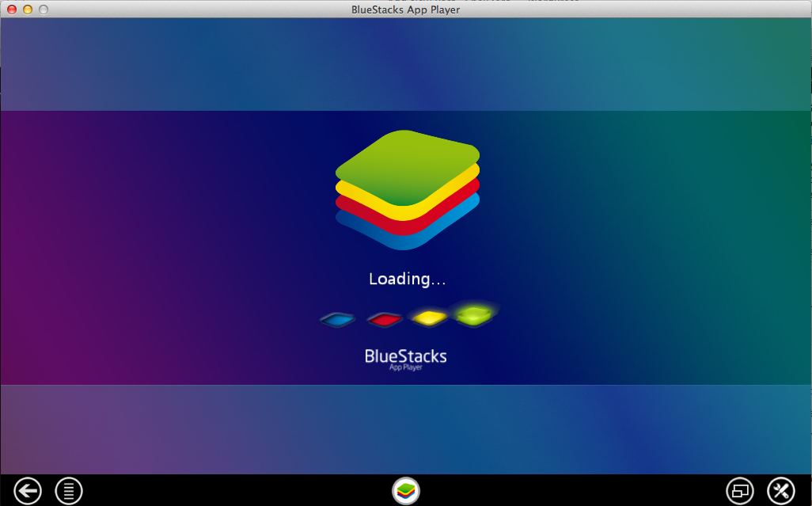The image size is (812, 506).
Task: Click the Loading text label
Action: (407, 279)
